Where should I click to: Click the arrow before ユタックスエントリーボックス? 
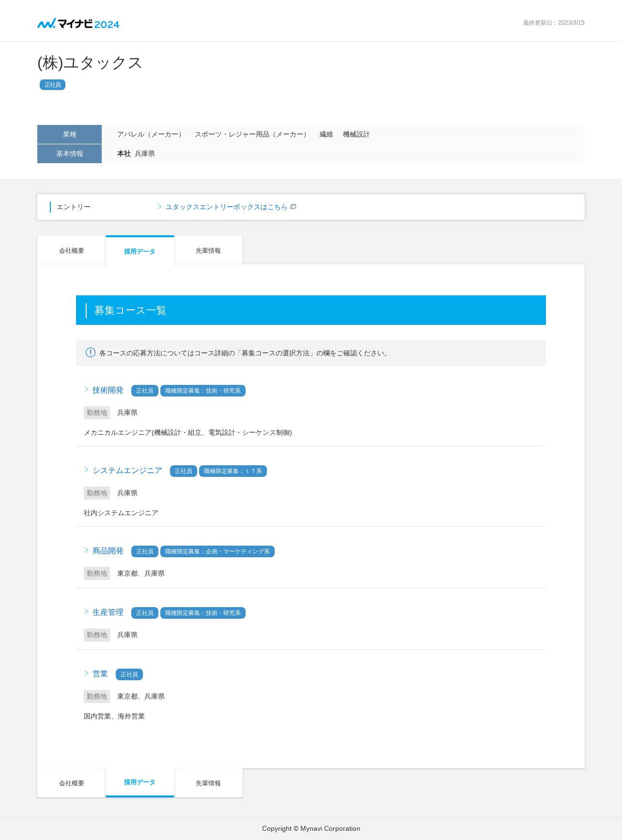click(x=160, y=207)
